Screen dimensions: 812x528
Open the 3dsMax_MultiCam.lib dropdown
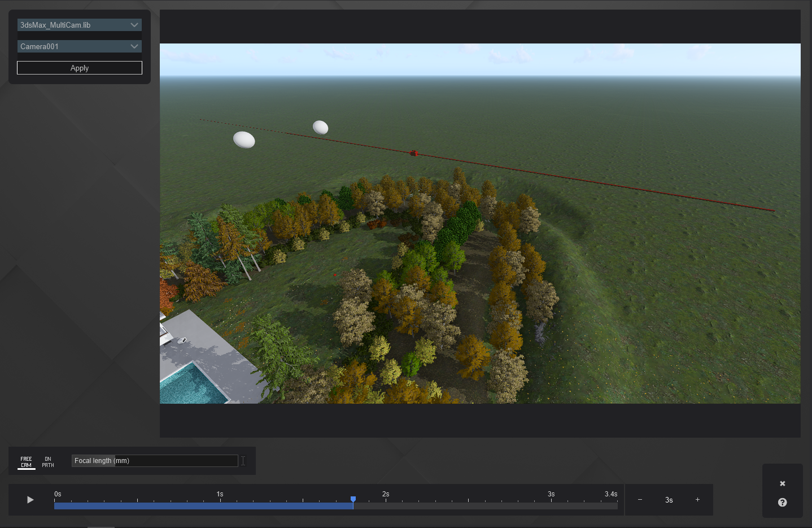[x=79, y=25]
